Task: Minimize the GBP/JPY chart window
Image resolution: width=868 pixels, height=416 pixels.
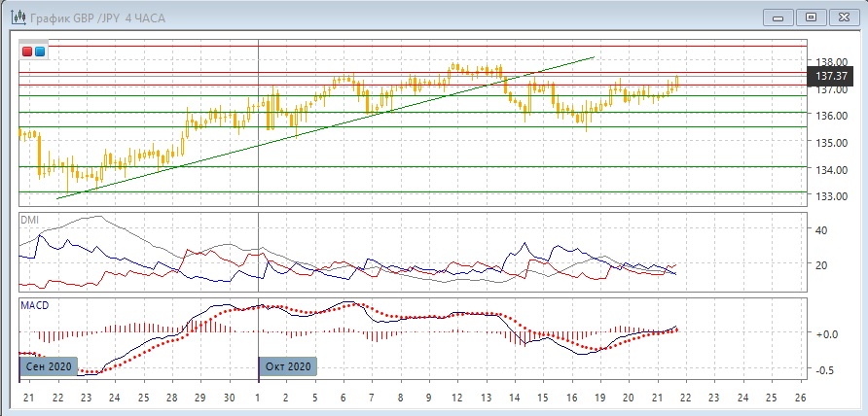Action: 776,17
